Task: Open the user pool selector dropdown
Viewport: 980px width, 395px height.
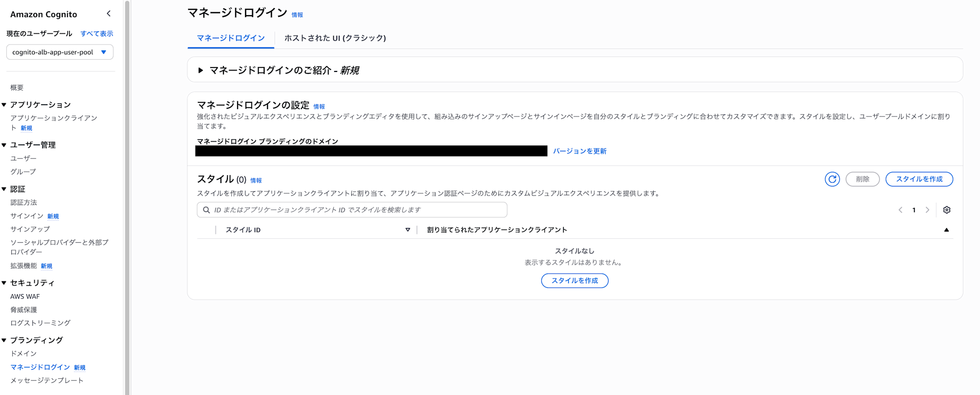Action: pyautogui.click(x=60, y=52)
